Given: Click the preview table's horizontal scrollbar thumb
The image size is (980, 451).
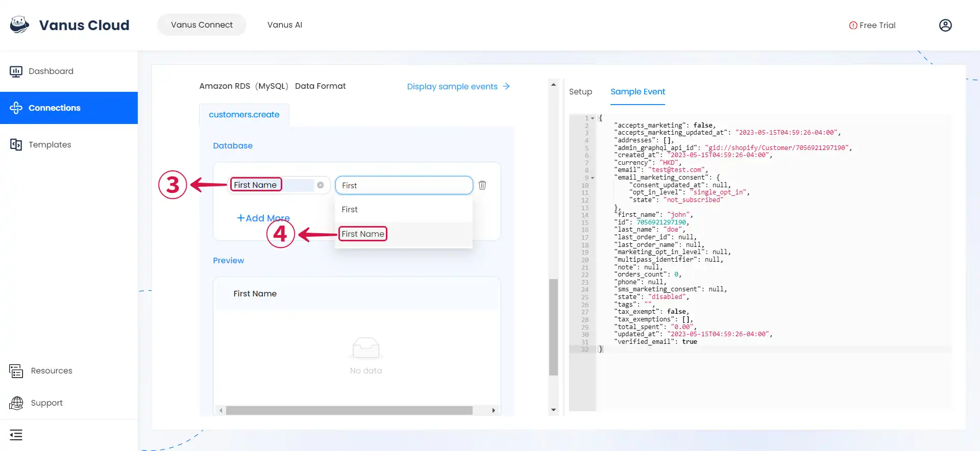Looking at the screenshot, I should click(x=350, y=411).
